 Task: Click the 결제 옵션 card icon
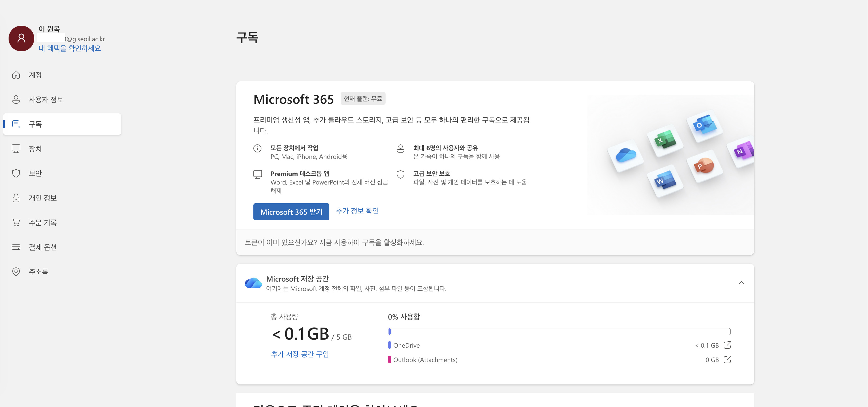(16, 247)
